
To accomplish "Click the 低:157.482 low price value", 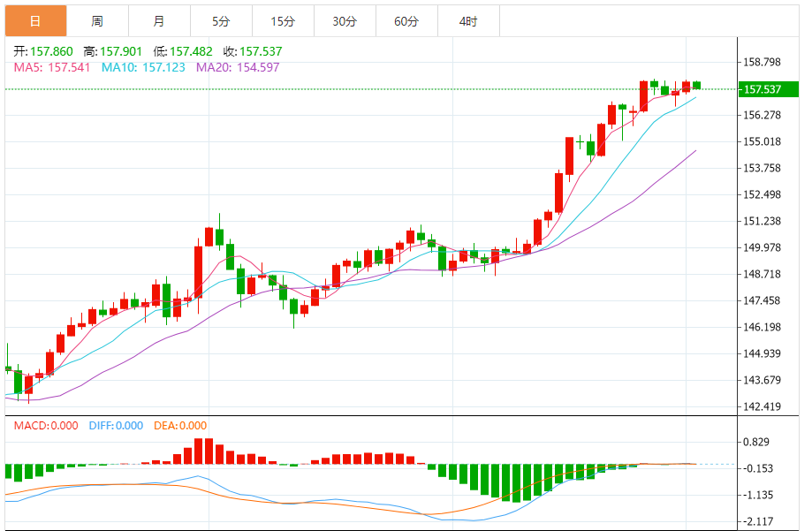I will pyautogui.click(x=183, y=51).
